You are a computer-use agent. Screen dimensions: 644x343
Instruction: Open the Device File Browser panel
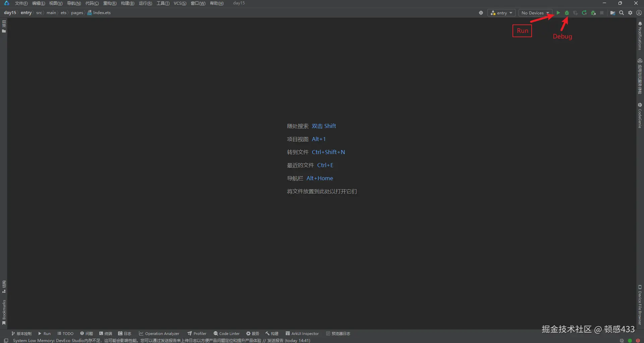click(x=640, y=305)
